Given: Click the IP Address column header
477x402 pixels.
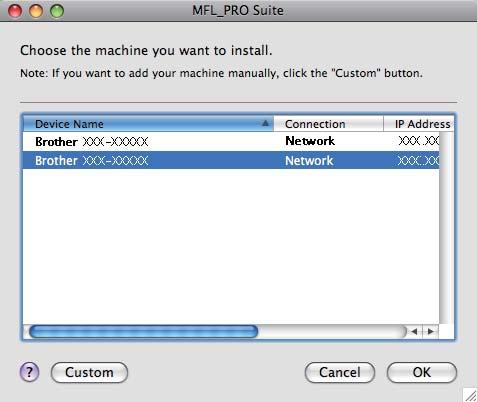Looking at the screenshot, I should pyautogui.click(x=419, y=124).
